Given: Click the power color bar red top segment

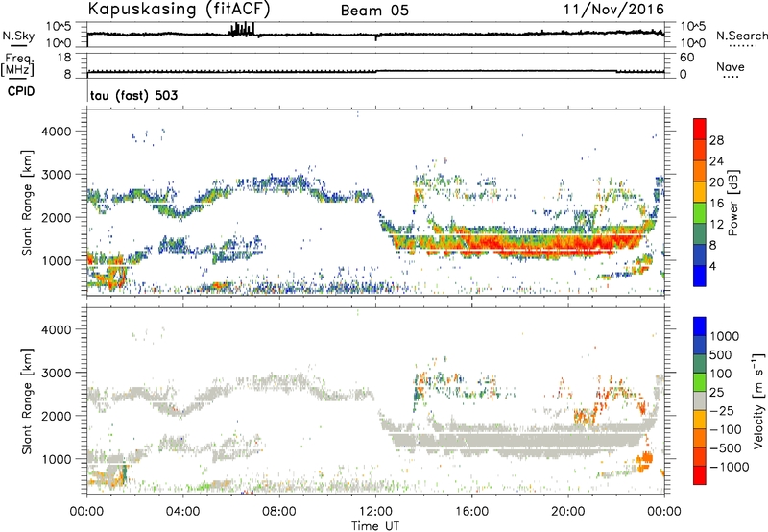Looking at the screenshot, I should pyautogui.click(x=700, y=129).
